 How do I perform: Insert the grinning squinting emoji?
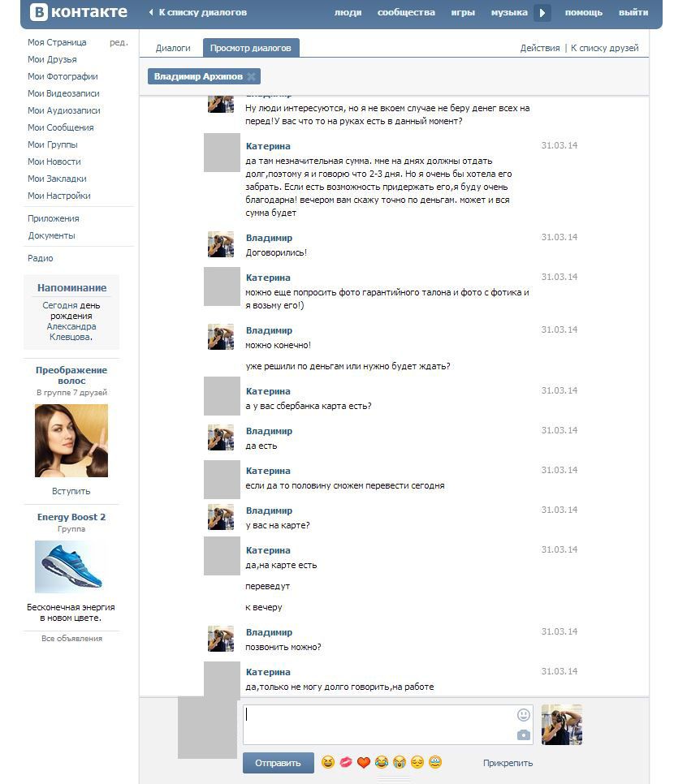tap(328, 763)
